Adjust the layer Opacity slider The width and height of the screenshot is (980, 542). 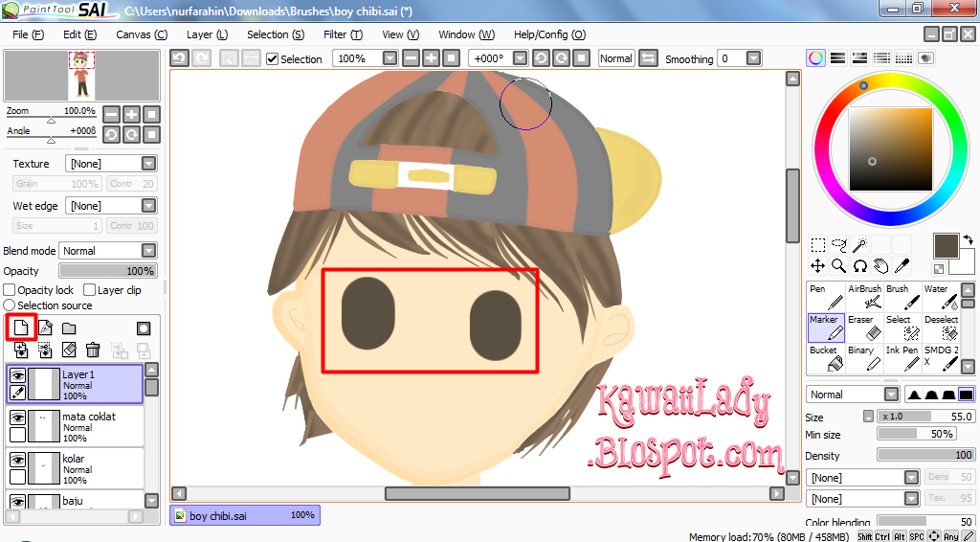point(107,271)
